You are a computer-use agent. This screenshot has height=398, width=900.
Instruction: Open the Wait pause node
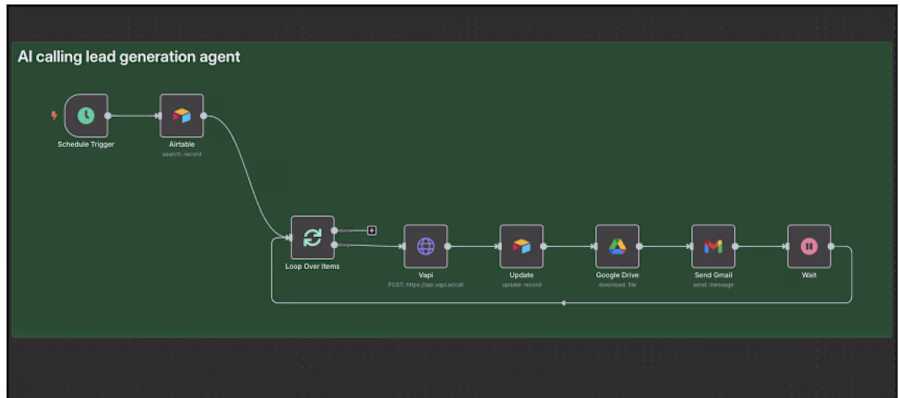coord(809,246)
